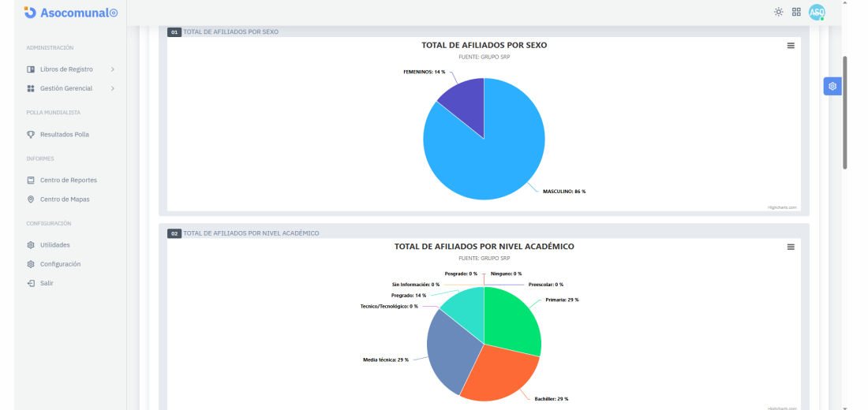Click chart title 'TOTAL DE AFILIADOS POR SEXO'
The width and height of the screenshot is (868, 410).
485,46
